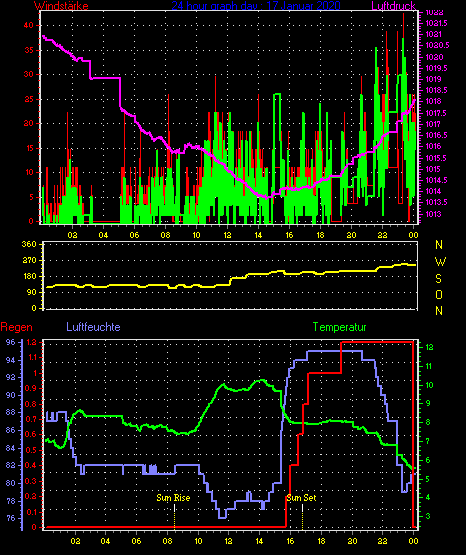Click the red 25 wind speed value
Screen dimensions: 466x555
point(29,99)
